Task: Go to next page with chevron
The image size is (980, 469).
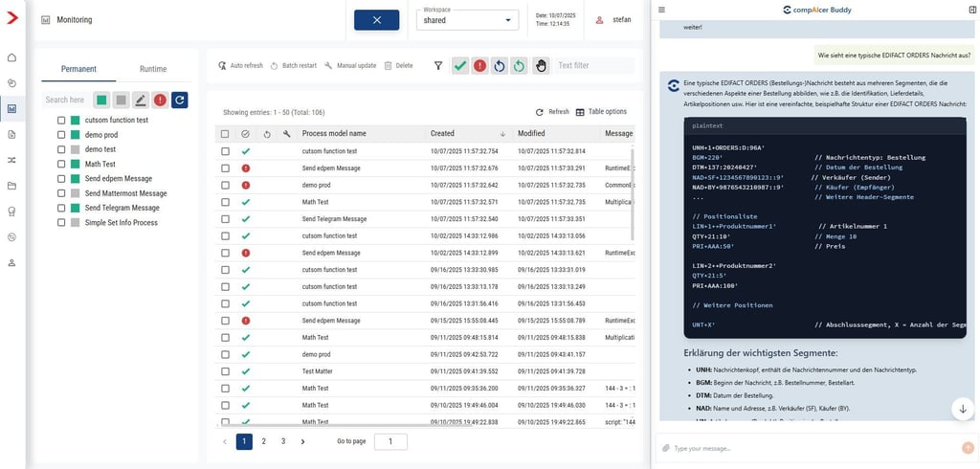Action: [x=302, y=441]
